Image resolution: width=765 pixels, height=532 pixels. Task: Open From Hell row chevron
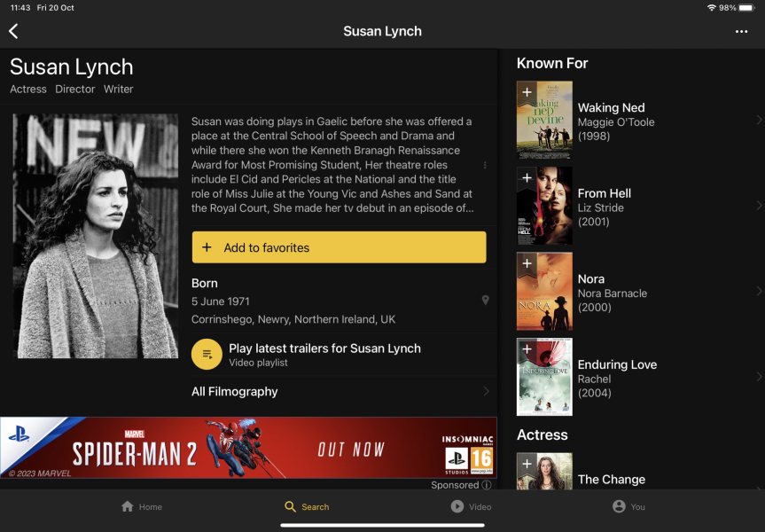coord(758,206)
